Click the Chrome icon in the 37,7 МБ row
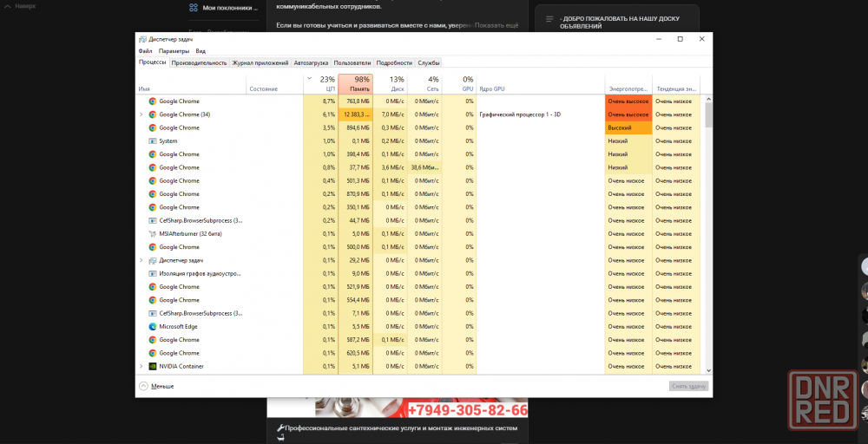The image size is (868, 444). pyautogui.click(x=152, y=167)
